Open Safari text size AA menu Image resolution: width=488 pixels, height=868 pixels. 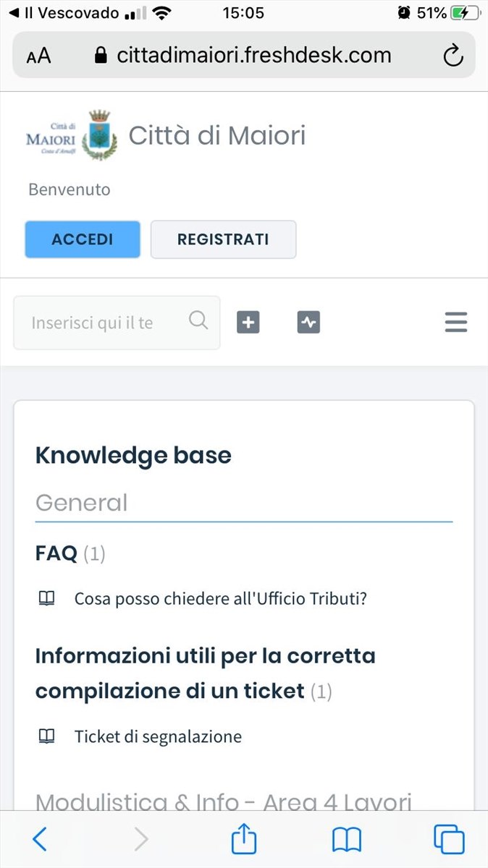[x=39, y=56]
